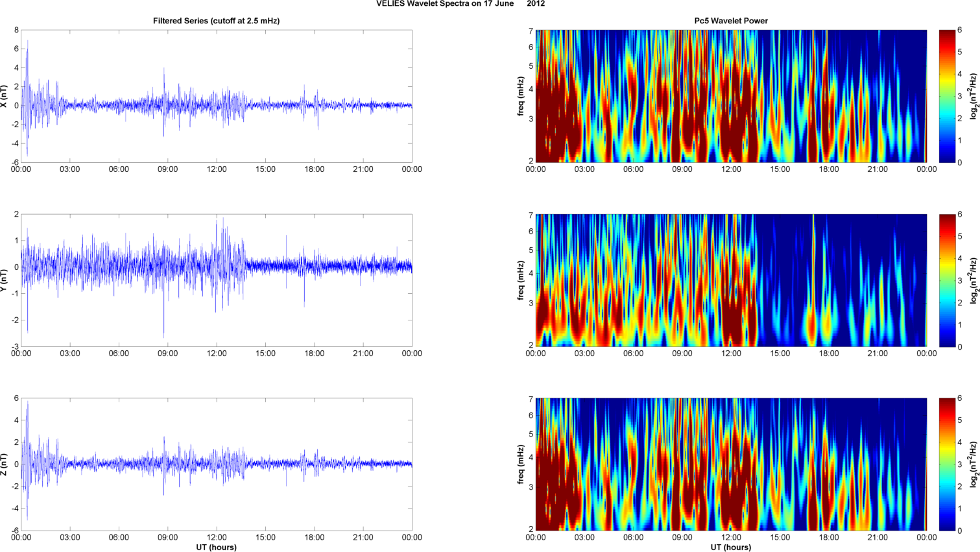Click the colorbar beside the bottom spectrogram
The image size is (980, 552).
[947, 464]
